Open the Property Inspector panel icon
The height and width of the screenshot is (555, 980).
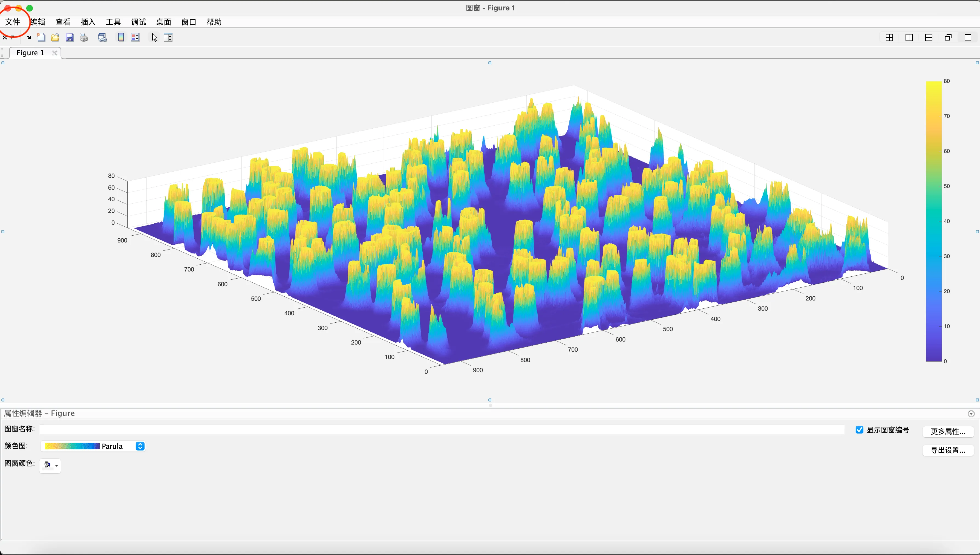(168, 37)
